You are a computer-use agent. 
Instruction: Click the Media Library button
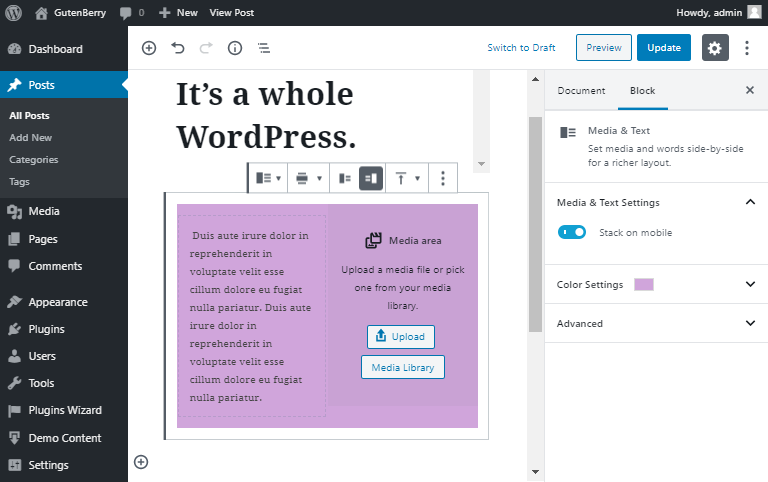click(403, 367)
